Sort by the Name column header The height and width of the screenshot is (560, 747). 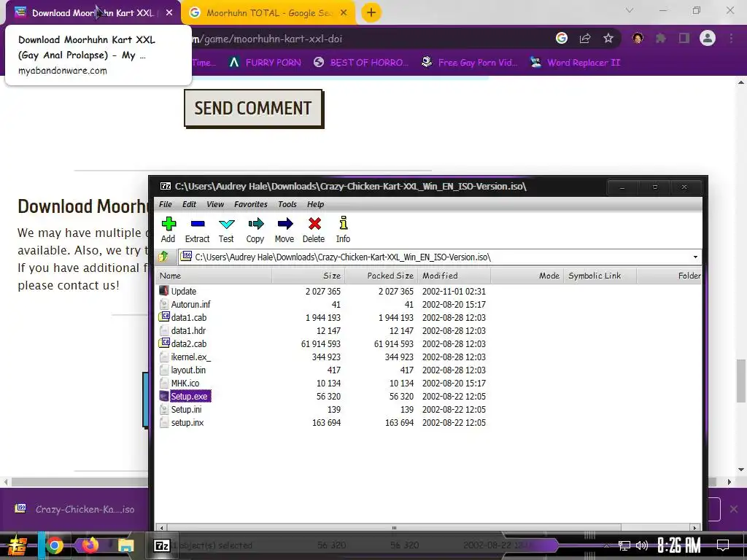point(214,276)
